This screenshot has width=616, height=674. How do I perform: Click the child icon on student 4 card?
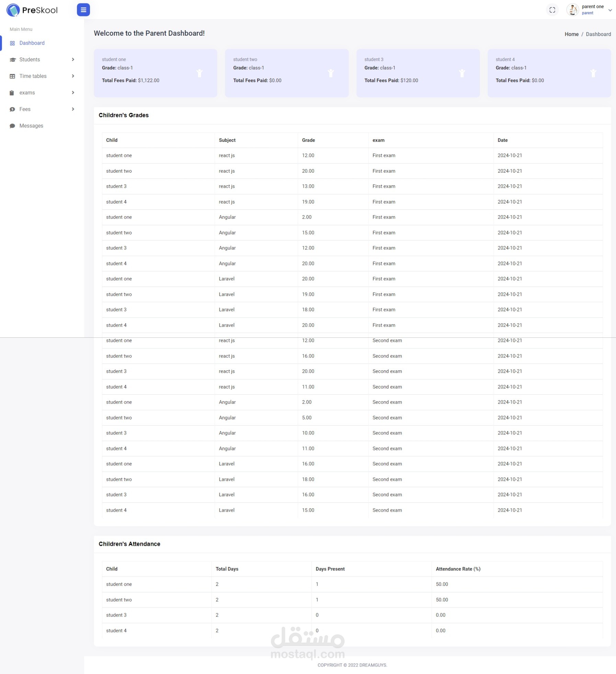coord(593,73)
